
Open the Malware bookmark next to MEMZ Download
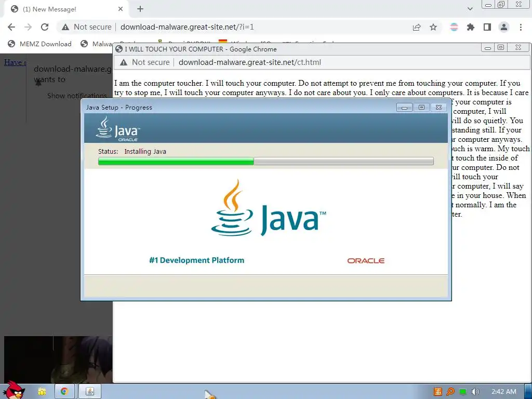click(97, 44)
